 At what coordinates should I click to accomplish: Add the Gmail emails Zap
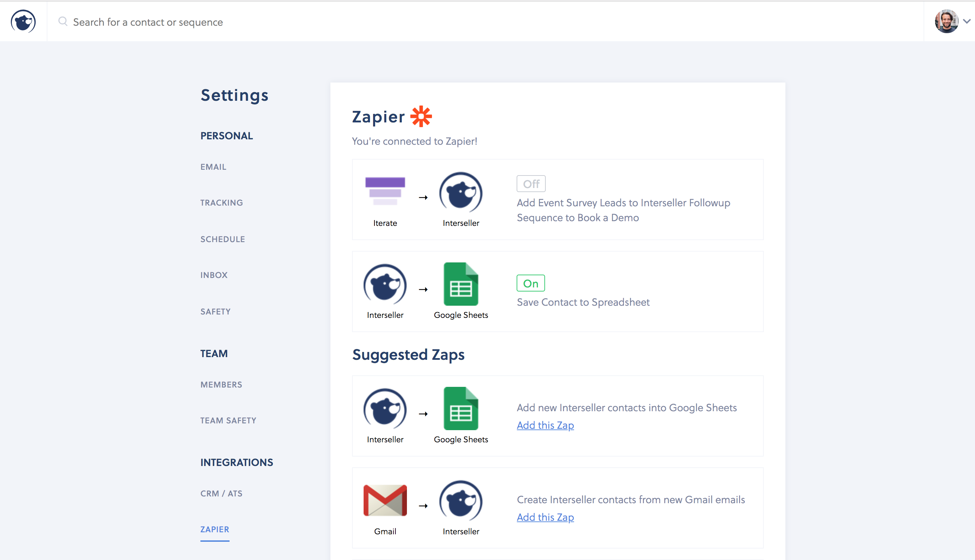click(x=545, y=517)
